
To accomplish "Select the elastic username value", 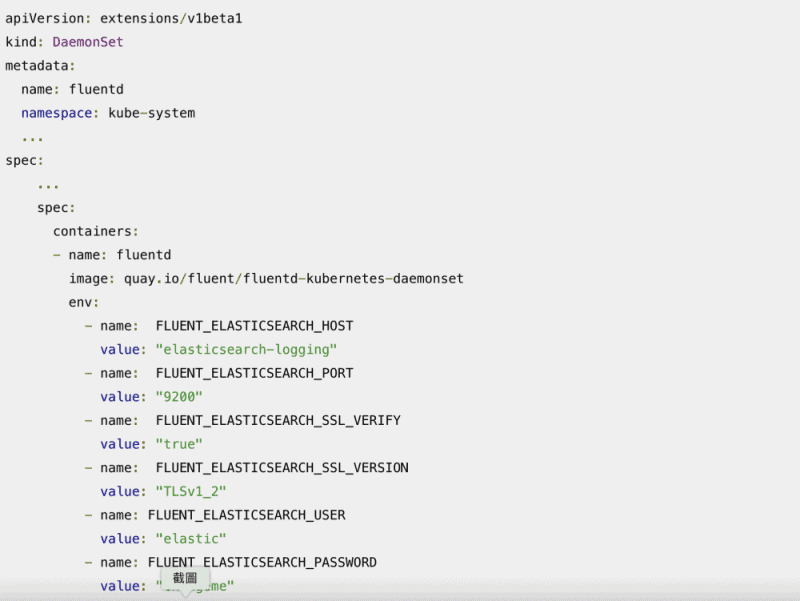I will (190, 538).
